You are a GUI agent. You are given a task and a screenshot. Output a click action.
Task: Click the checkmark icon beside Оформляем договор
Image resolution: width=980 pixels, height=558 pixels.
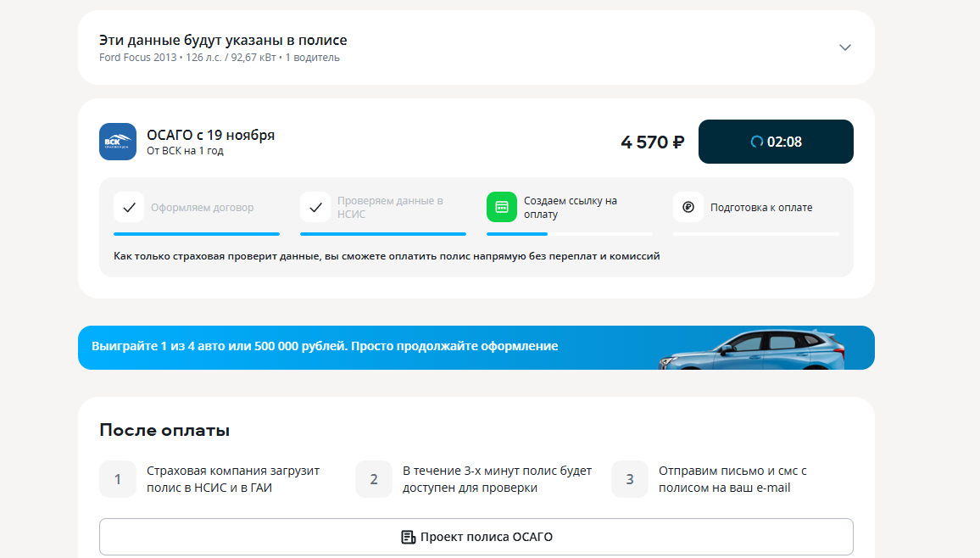pyautogui.click(x=129, y=207)
